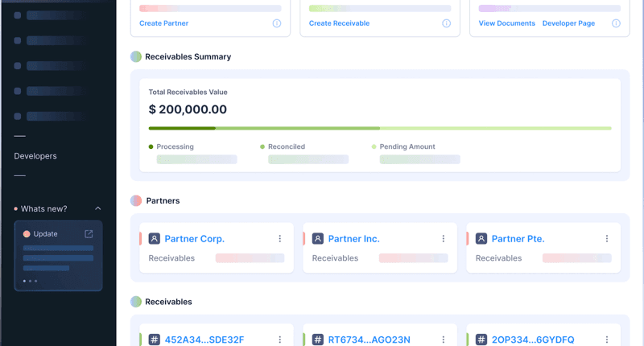
Task: Select Developers in the sidebar
Action: (x=35, y=156)
